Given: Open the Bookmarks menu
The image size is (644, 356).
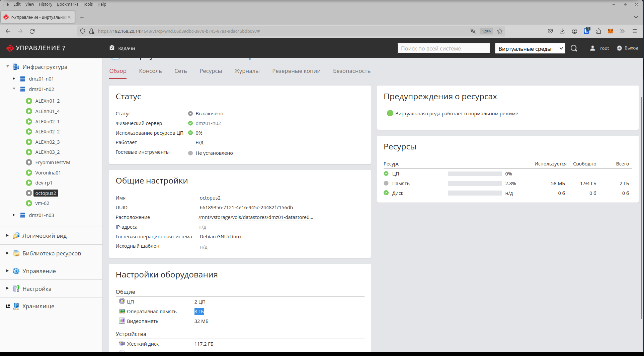Looking at the screenshot, I should (67, 4).
